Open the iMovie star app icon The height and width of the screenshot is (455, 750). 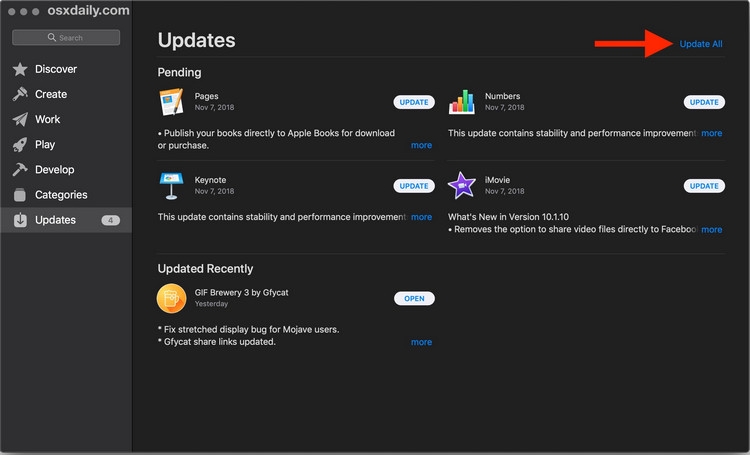(462, 186)
